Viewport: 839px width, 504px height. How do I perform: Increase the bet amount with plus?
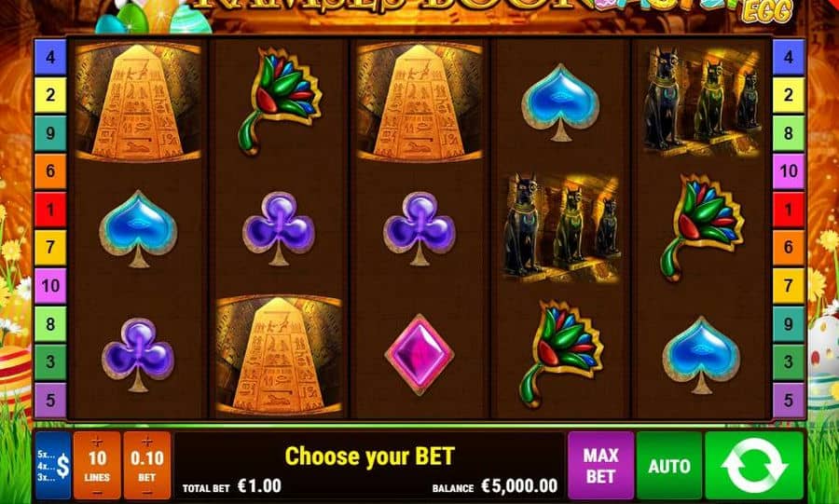pos(147,442)
